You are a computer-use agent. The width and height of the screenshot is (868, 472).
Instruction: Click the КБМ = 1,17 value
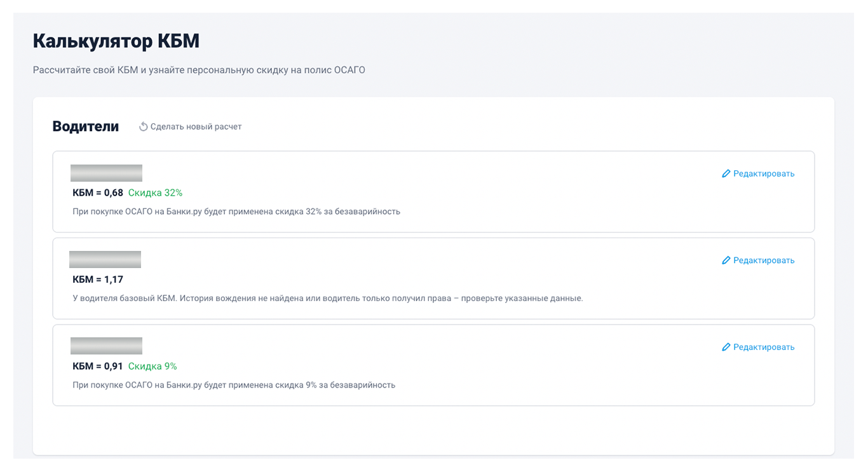click(98, 280)
